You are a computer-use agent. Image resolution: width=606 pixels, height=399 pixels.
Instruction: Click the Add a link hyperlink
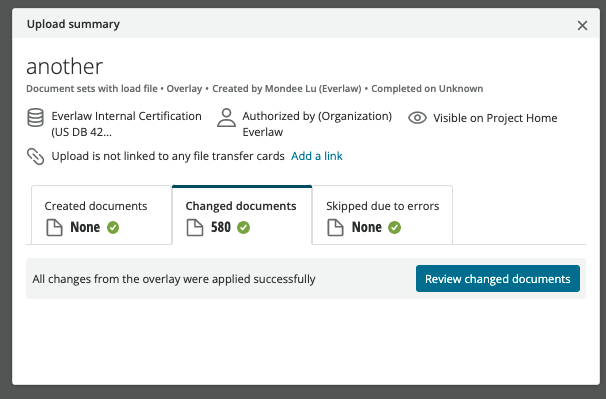click(317, 156)
